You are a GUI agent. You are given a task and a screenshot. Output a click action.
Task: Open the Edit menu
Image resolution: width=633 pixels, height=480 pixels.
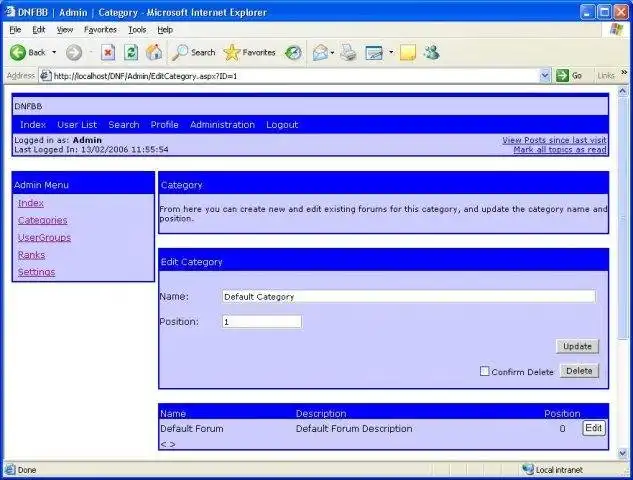(x=39, y=29)
